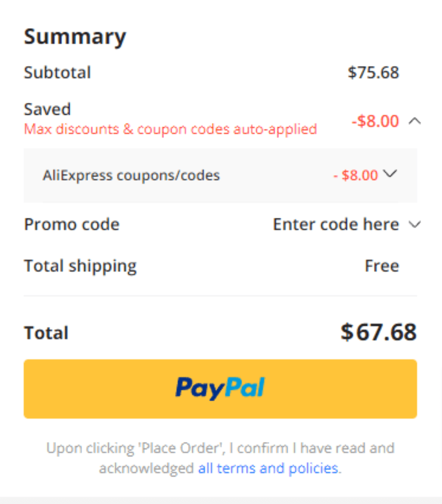Open the 'all terms and policies' link

(x=268, y=468)
